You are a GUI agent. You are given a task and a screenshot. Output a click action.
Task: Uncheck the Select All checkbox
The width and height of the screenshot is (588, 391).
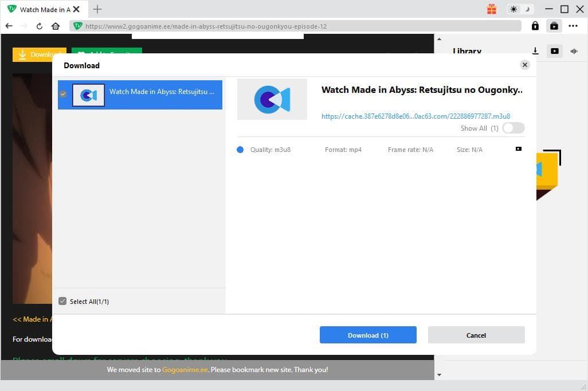tap(63, 301)
